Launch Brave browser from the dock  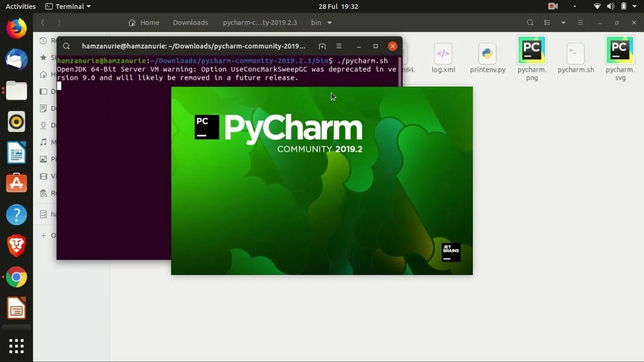click(x=16, y=246)
